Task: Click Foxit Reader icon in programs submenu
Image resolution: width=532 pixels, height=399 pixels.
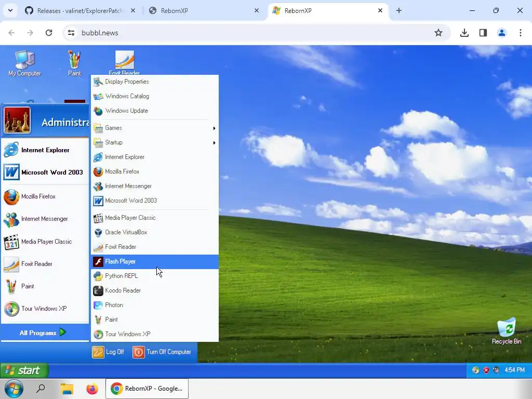Action: click(x=98, y=247)
